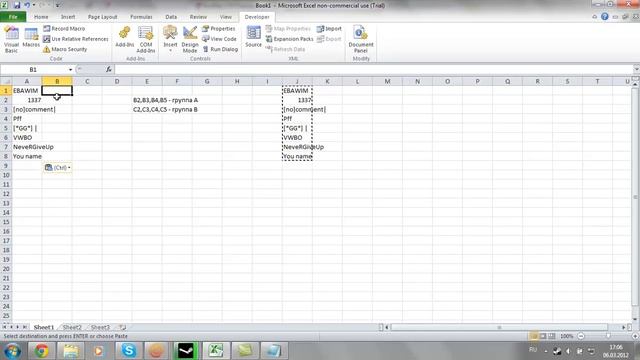Click the RU language indicator
This screenshot has width=640, height=360.
click(533, 350)
